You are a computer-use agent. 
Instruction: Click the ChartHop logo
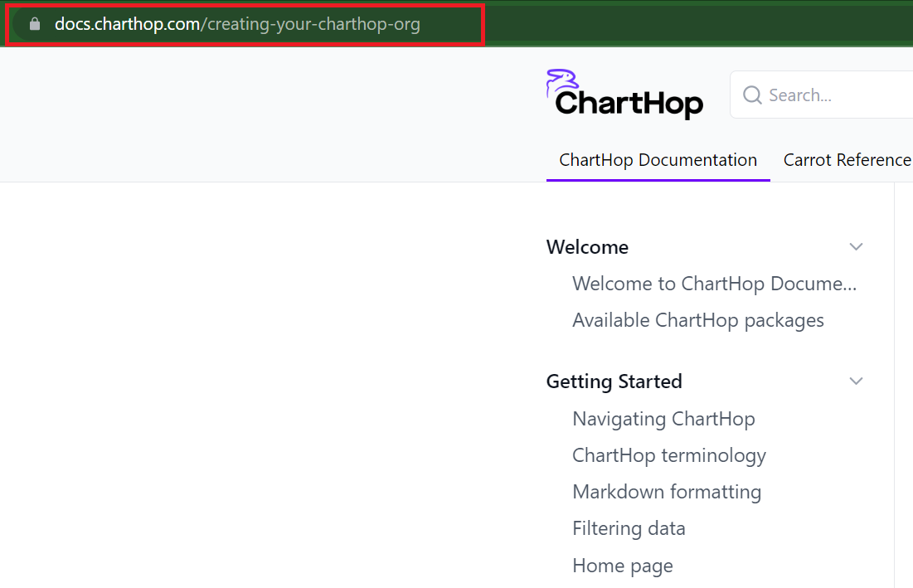click(624, 94)
